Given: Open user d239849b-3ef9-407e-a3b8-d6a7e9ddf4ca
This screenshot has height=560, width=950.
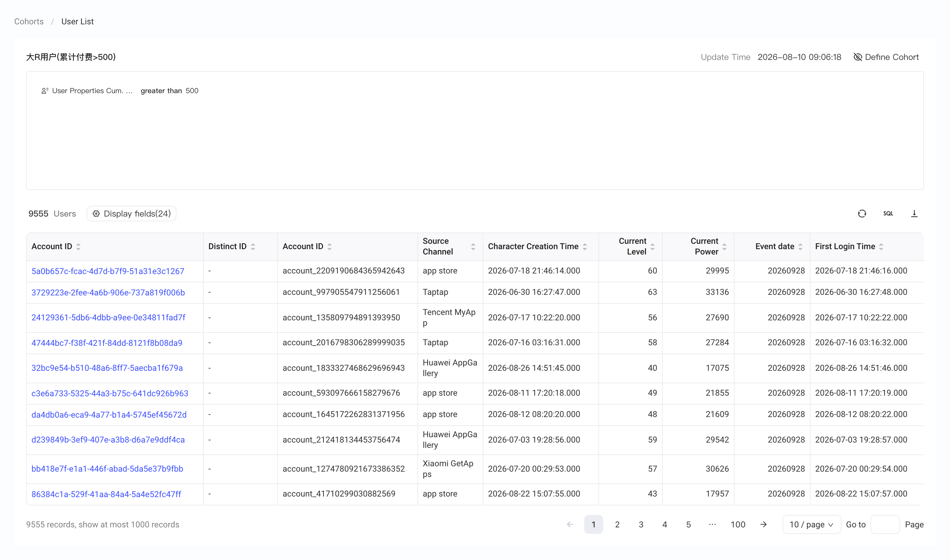Looking at the screenshot, I should tap(108, 440).
